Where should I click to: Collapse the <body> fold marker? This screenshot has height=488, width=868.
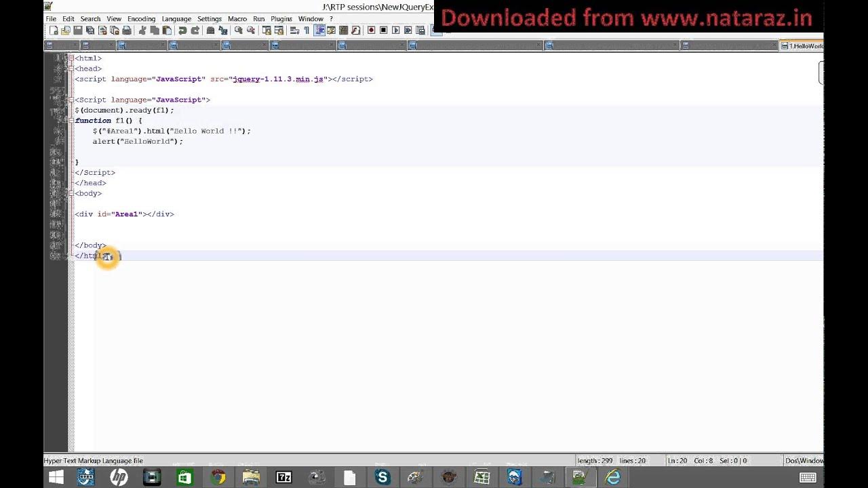click(71, 193)
